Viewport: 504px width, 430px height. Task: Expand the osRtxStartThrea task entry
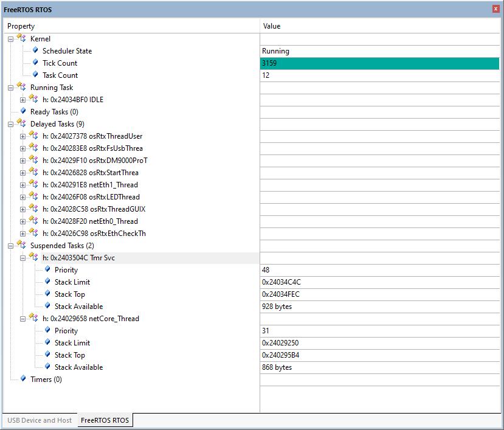click(x=23, y=173)
